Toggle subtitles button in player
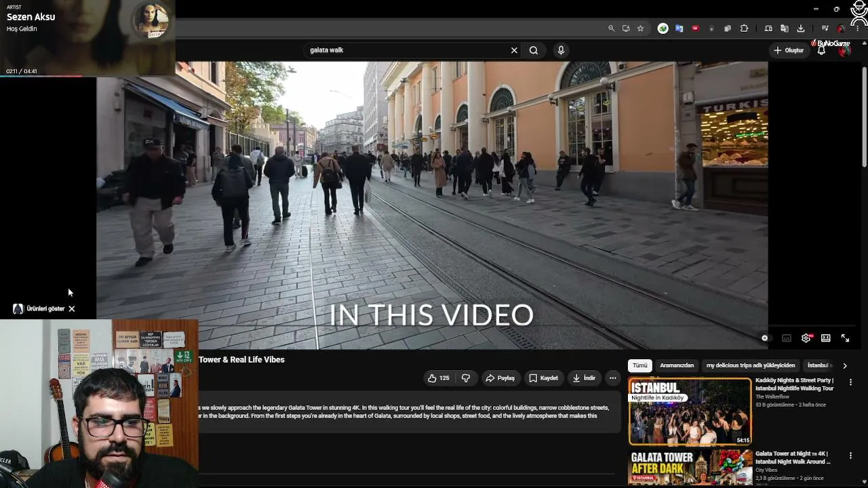The width and height of the screenshot is (868, 488). 787,338
